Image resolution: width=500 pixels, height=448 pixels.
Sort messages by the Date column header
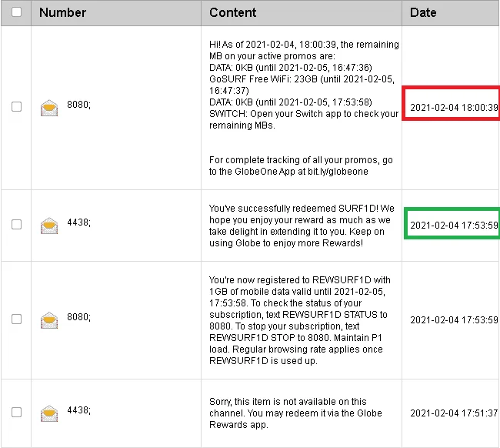click(423, 12)
